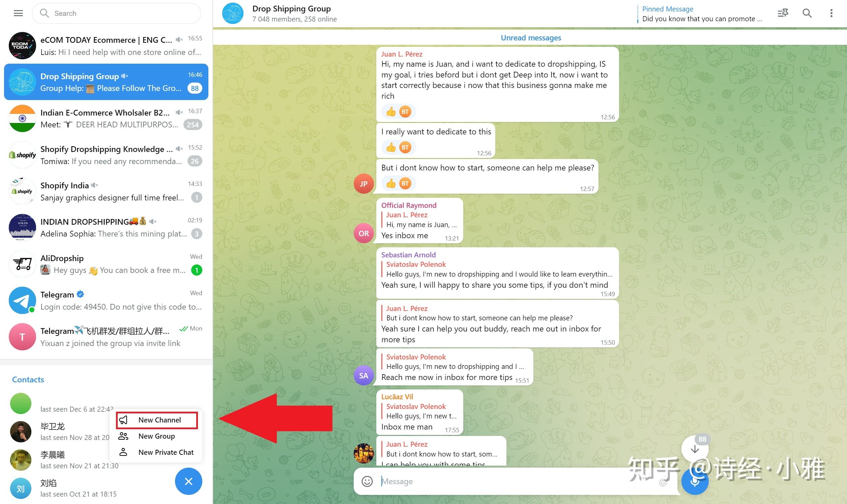Click New Private Chat menu option
847x504 pixels.
pos(166,452)
